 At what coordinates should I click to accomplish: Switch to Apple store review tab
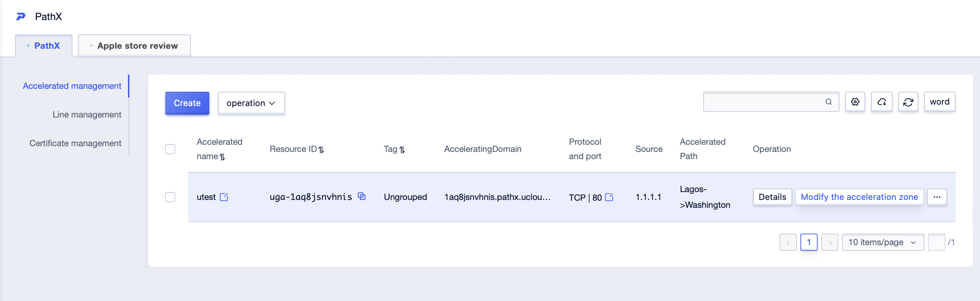(x=134, y=46)
